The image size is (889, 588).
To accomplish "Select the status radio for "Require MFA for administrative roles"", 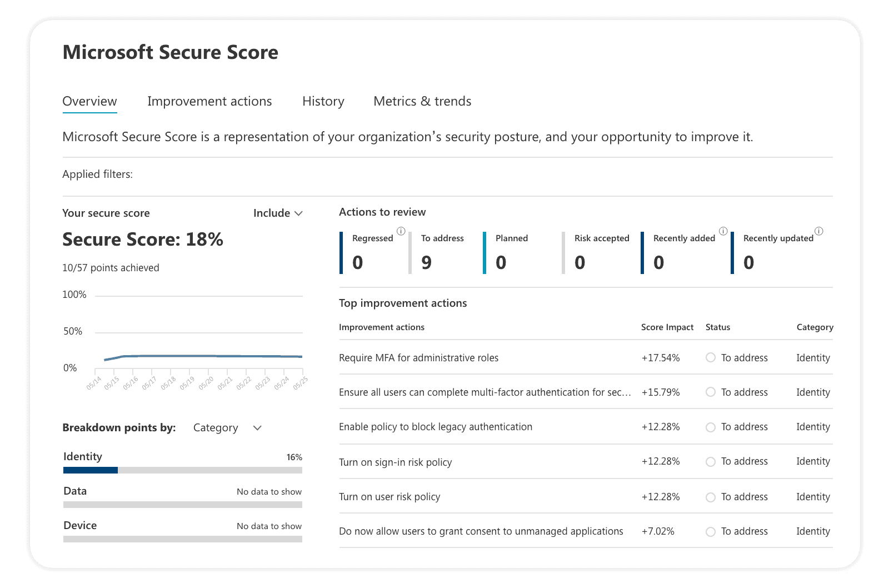I will click(710, 358).
